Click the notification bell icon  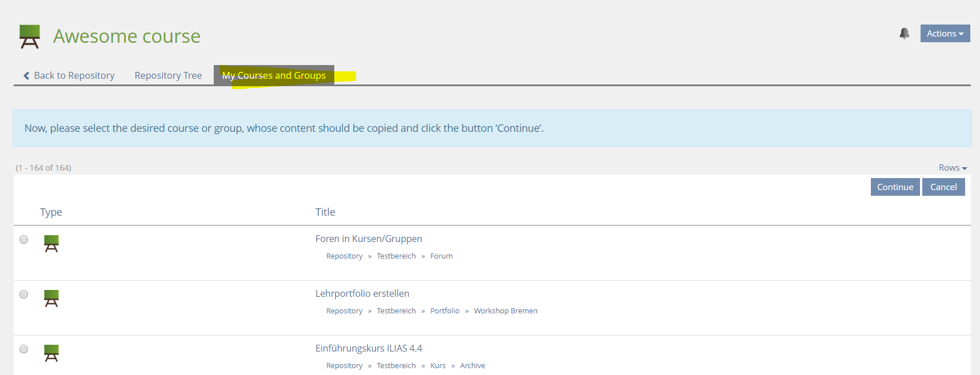point(904,34)
